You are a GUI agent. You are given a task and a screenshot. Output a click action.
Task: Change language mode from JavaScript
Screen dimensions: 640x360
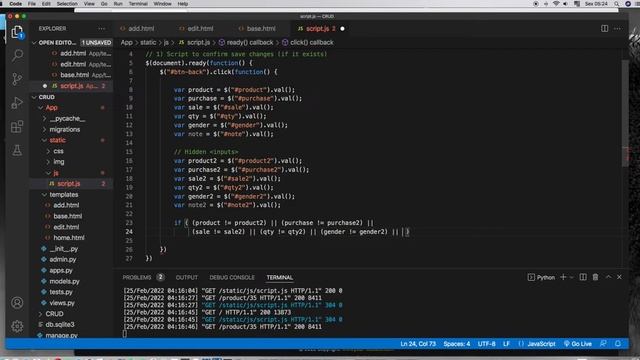(x=541, y=344)
